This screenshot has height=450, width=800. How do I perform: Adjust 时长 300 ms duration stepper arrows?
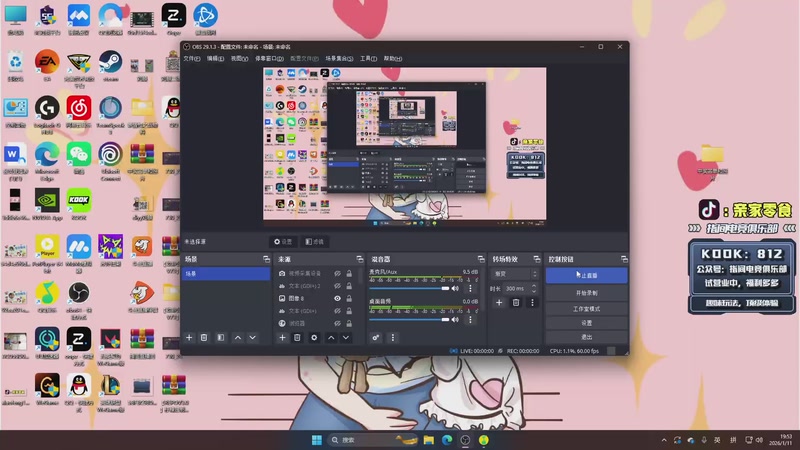click(534, 288)
